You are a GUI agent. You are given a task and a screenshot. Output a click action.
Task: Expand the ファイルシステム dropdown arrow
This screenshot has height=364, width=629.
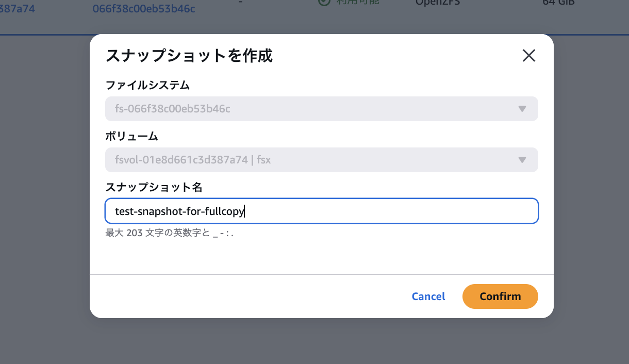click(x=522, y=109)
